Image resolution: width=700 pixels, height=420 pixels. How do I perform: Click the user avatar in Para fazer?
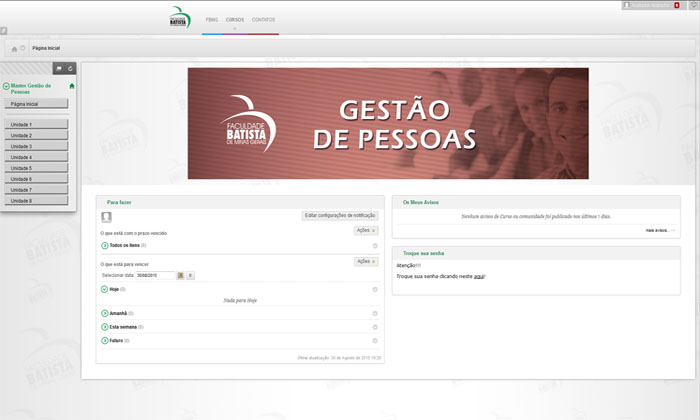pyautogui.click(x=107, y=216)
